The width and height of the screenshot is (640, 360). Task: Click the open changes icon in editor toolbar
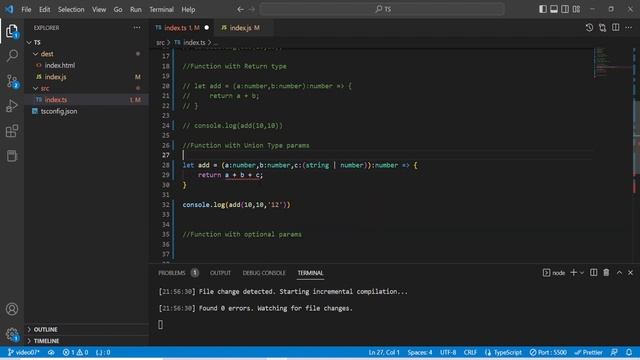point(602,28)
